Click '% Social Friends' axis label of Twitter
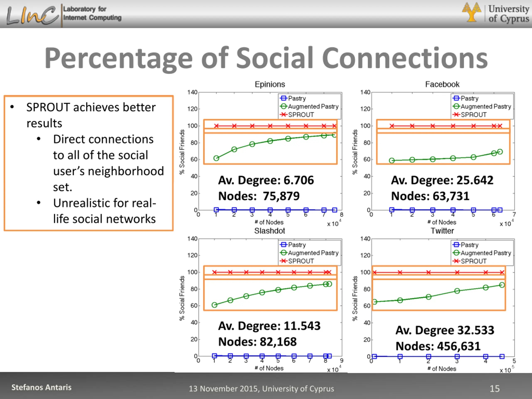 (x=355, y=298)
